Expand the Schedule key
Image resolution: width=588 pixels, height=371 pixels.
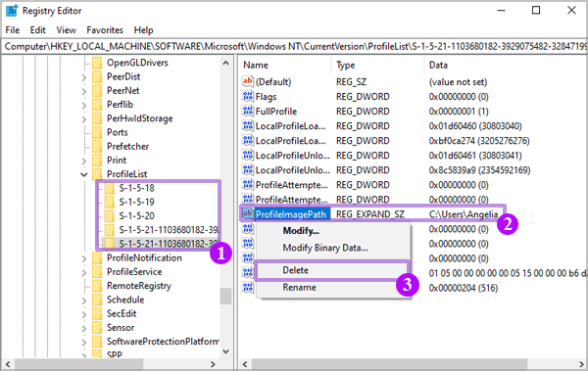tap(84, 301)
